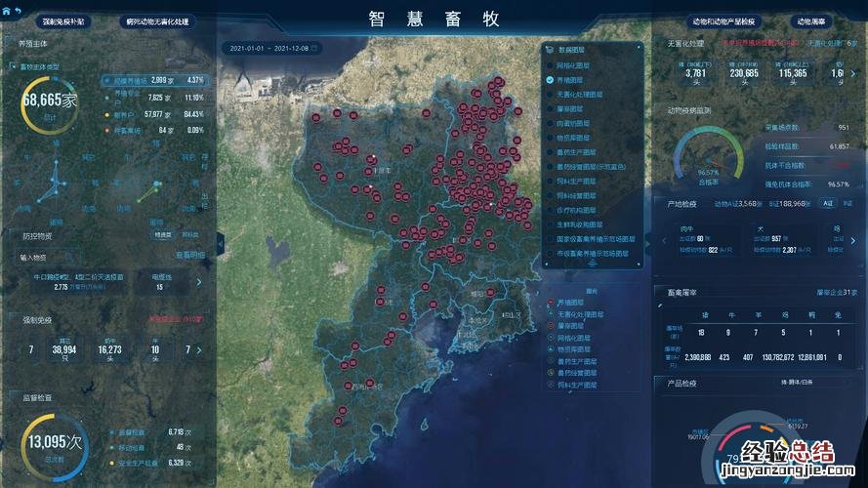Screen dimensions: 868x488
Task: Open the 强制免疫补贴 tab
Action: [x=62, y=20]
